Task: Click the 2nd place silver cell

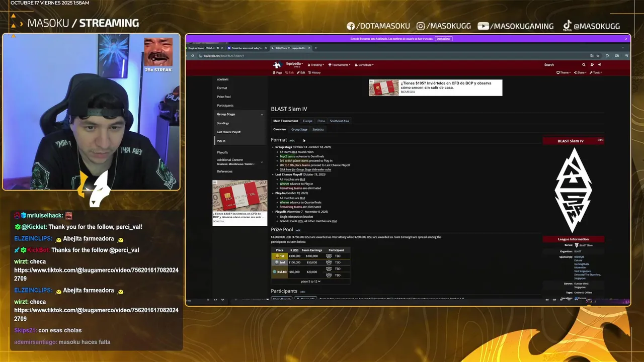Action: pos(279,262)
